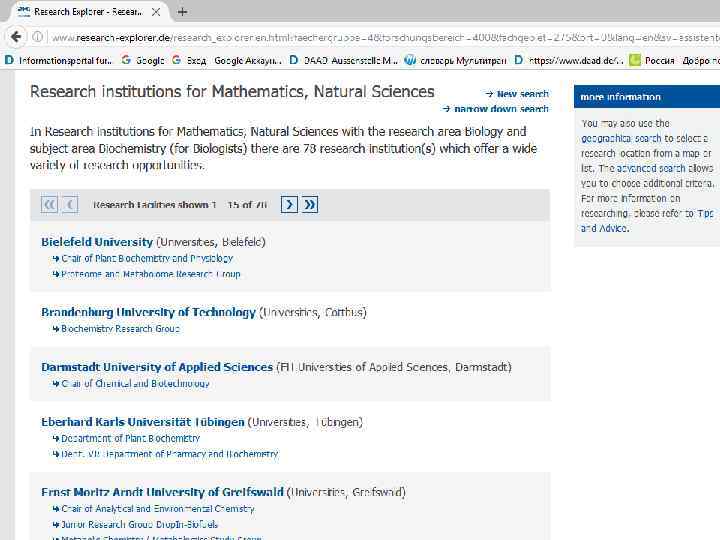Image resolution: width=720 pixels, height=540 pixels.
Task: Open Informationsportal bookmark
Action: [60, 60]
